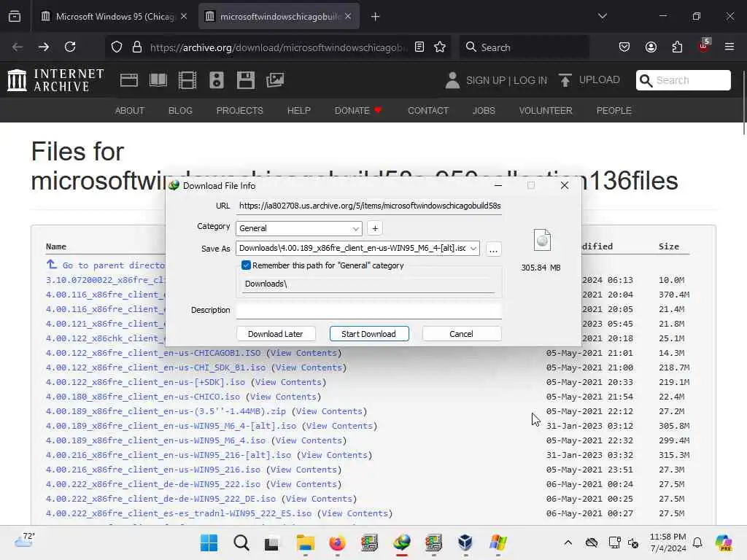Click the Internet Download Manager taskbar icon
The width and height of the screenshot is (747, 560).
(402, 542)
